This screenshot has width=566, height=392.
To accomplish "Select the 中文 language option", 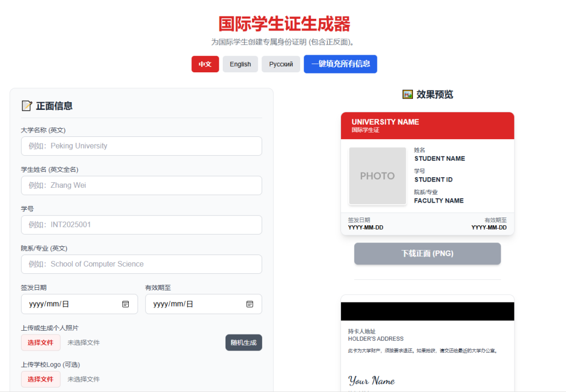I will [205, 64].
